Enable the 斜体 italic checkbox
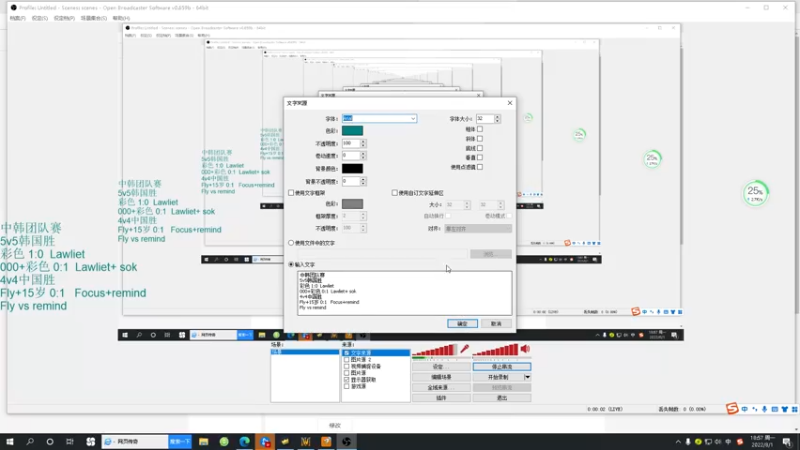The width and height of the screenshot is (800, 450). (x=480, y=139)
